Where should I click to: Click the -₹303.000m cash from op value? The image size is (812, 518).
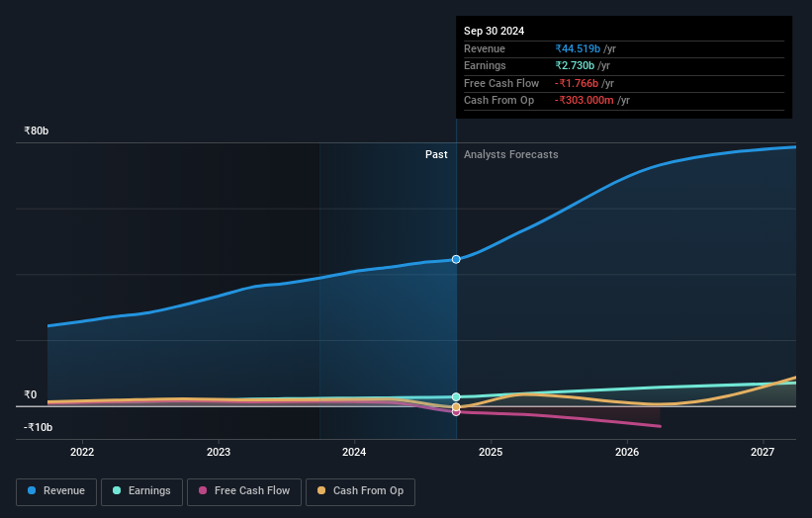(585, 101)
